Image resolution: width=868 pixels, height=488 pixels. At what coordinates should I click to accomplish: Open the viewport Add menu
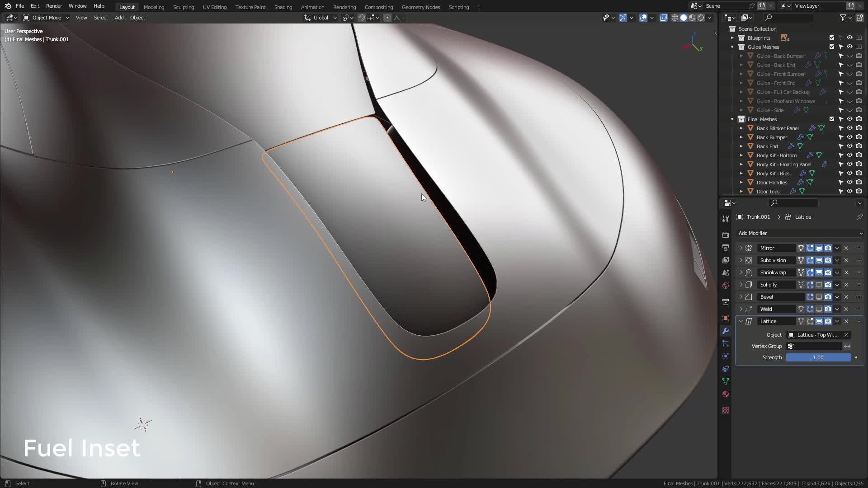119,18
